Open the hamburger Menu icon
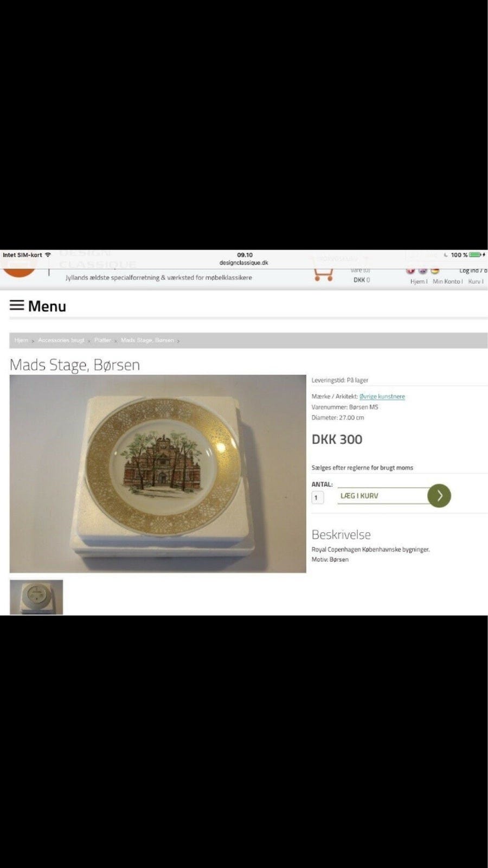This screenshot has width=488, height=868. pyautogui.click(x=17, y=305)
